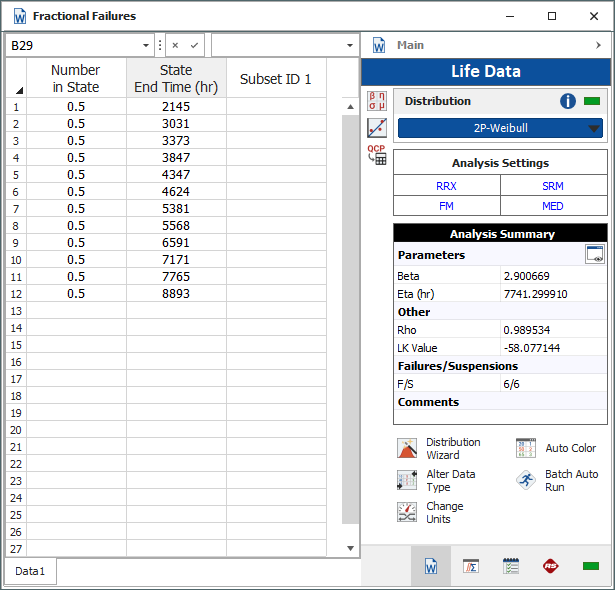615x590 pixels.
Task: Open the probability plot icon
Action: (x=377, y=128)
